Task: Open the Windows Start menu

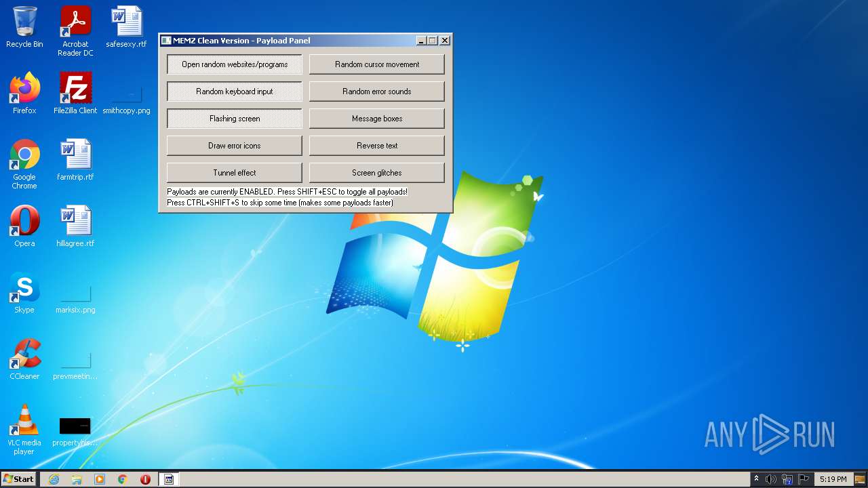Action: (18, 479)
